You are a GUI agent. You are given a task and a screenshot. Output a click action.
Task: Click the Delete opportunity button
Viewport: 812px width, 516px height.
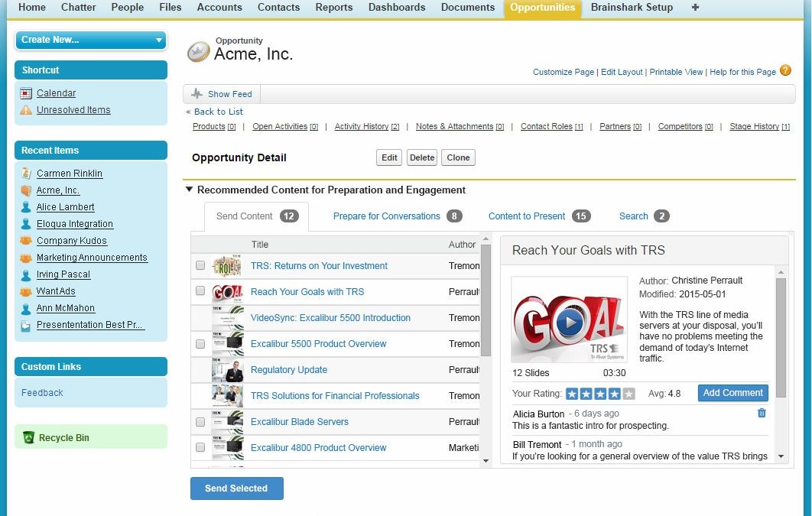point(422,157)
